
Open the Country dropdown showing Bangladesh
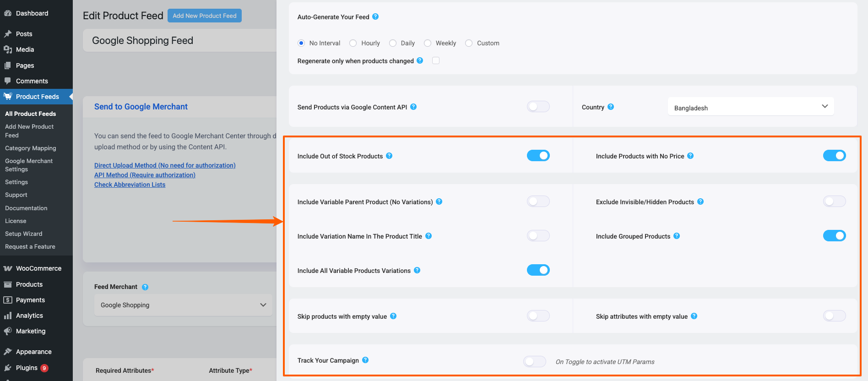(x=751, y=107)
